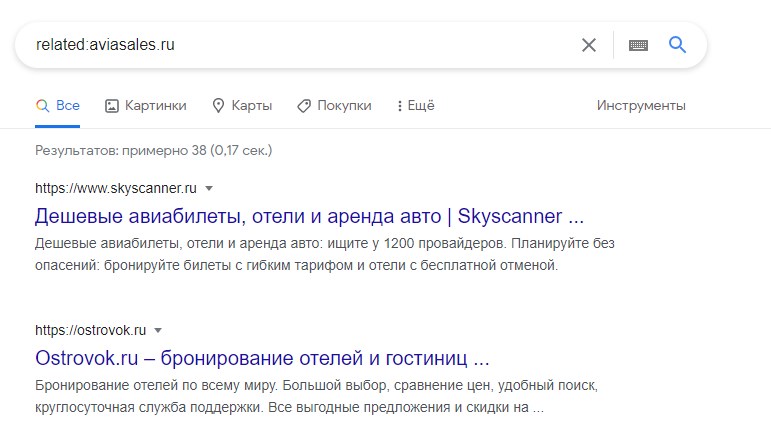
Task: Click the Картинки image icon
Action: 112,106
